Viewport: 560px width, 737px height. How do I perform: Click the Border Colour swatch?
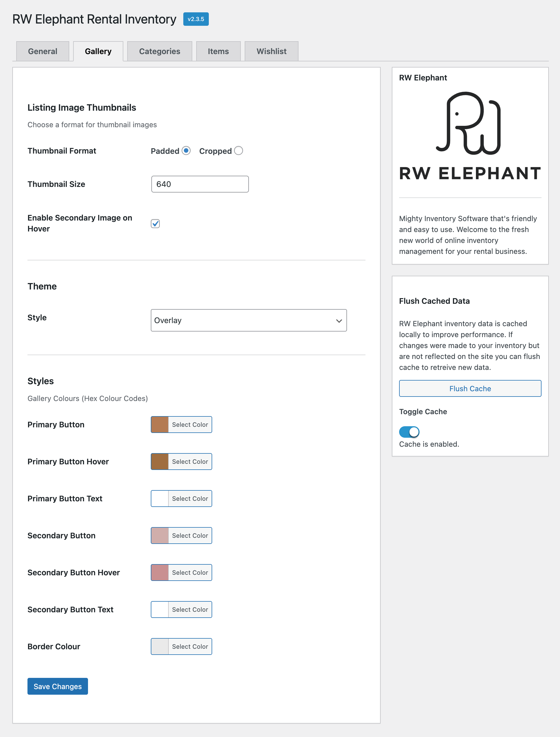pos(160,646)
